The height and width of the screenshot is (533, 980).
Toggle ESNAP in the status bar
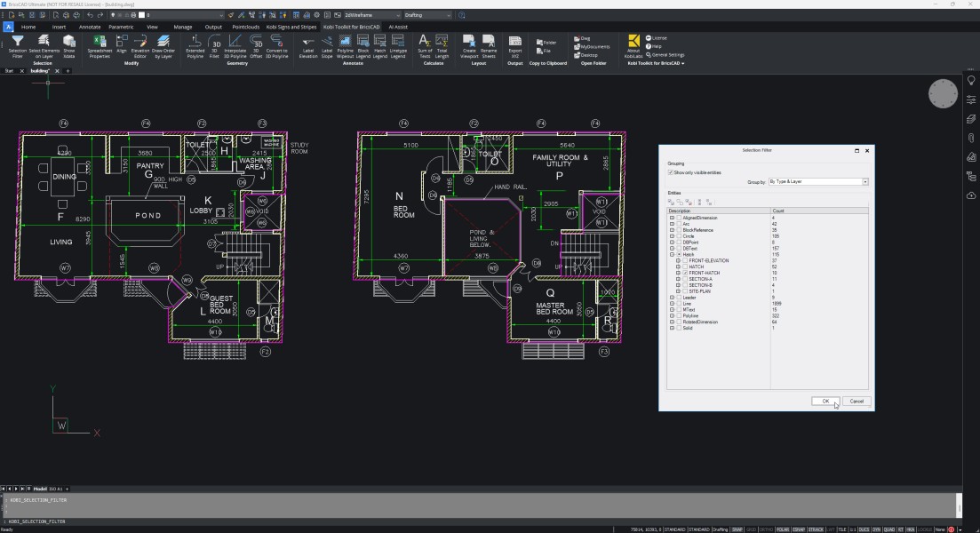pyautogui.click(x=799, y=529)
